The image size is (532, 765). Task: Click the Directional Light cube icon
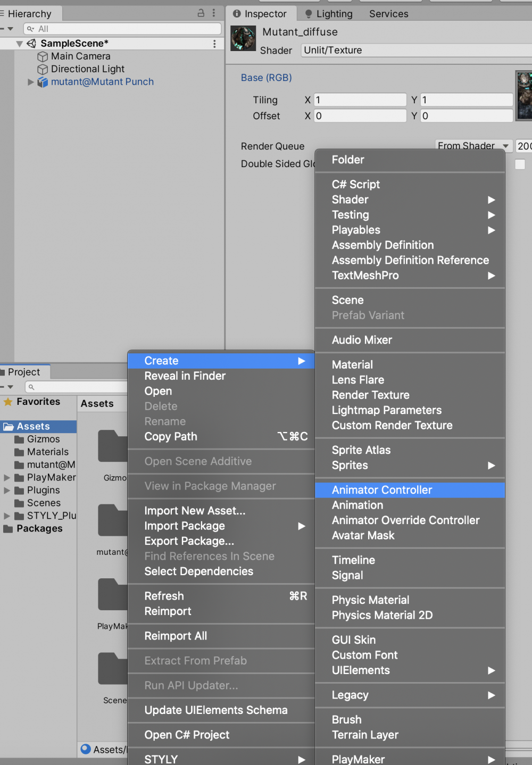(43, 69)
